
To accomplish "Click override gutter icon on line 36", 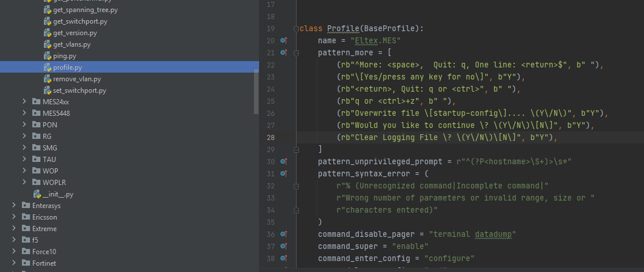I will (283, 234).
